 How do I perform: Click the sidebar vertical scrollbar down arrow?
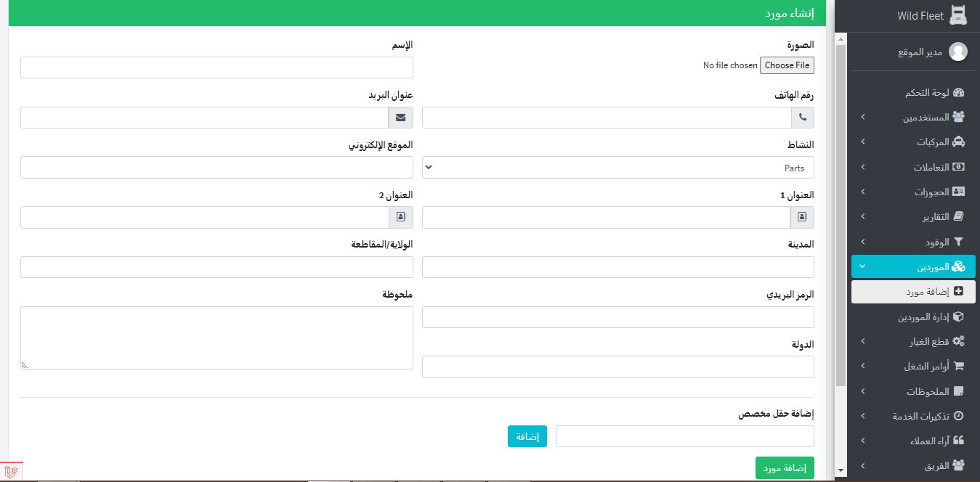coord(841,470)
